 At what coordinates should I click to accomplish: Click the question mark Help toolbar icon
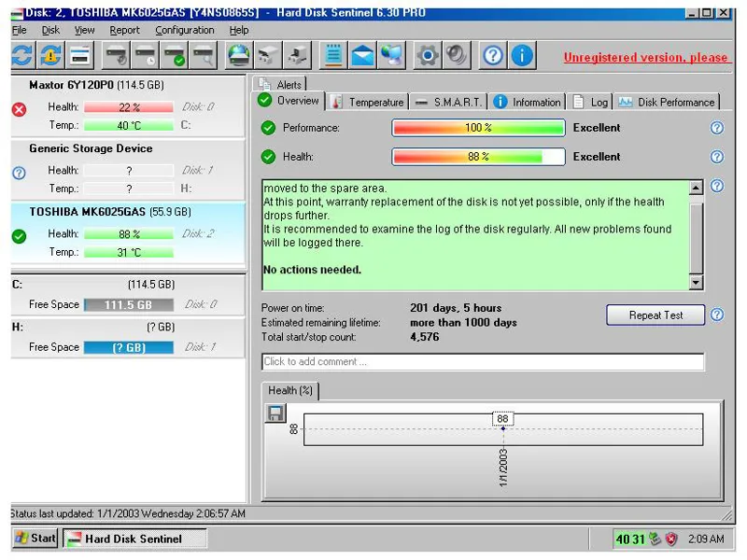pyautogui.click(x=493, y=56)
